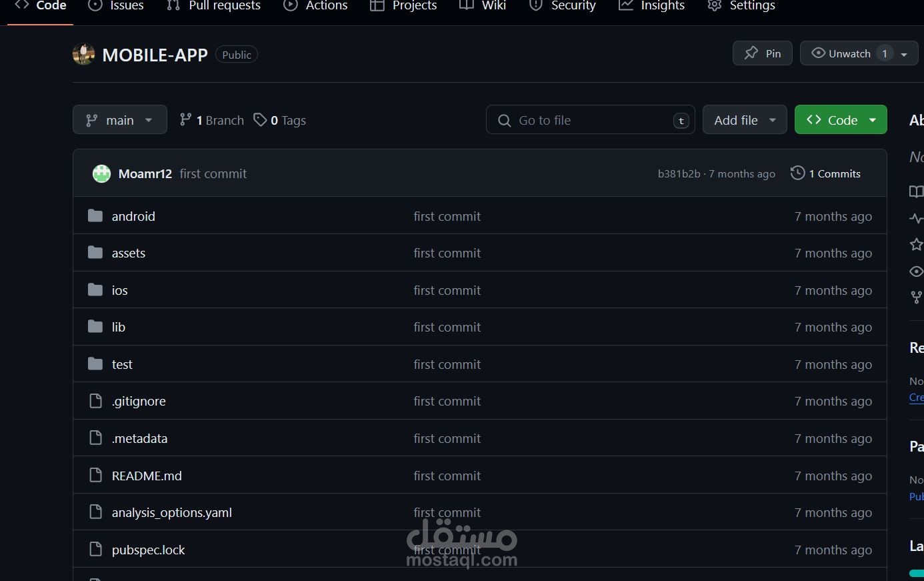
Task: Open commit b381b2b
Action: (x=677, y=173)
